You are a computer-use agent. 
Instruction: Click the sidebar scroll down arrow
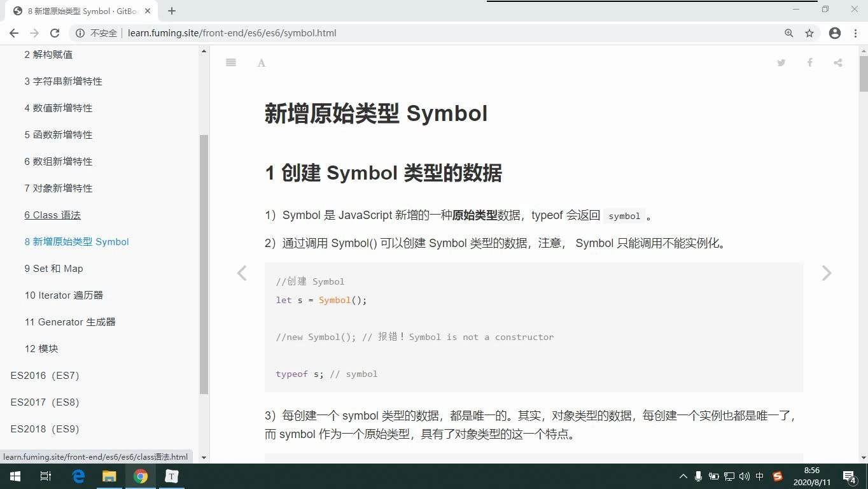tap(204, 457)
